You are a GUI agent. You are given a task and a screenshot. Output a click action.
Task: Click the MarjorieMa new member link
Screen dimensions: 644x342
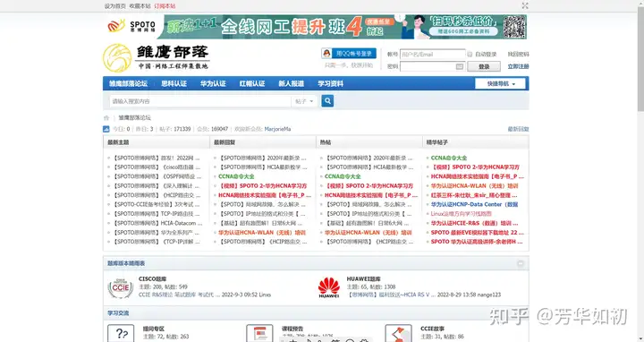(277, 129)
